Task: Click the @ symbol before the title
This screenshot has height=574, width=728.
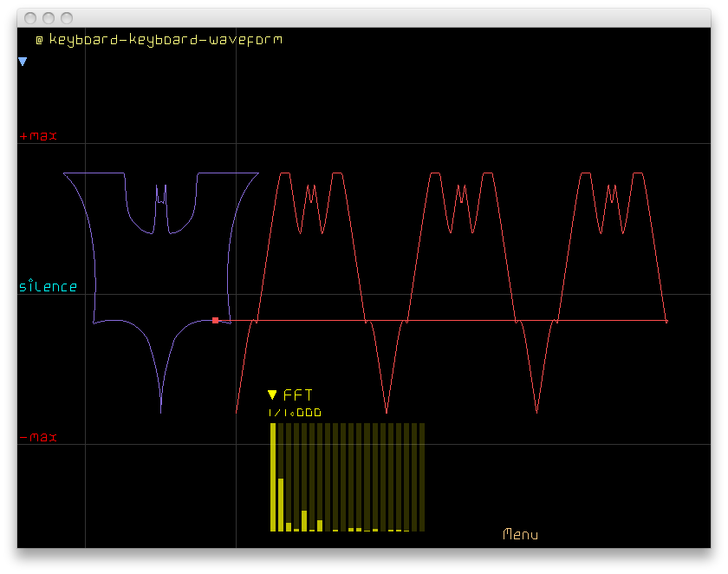Action: (40, 41)
